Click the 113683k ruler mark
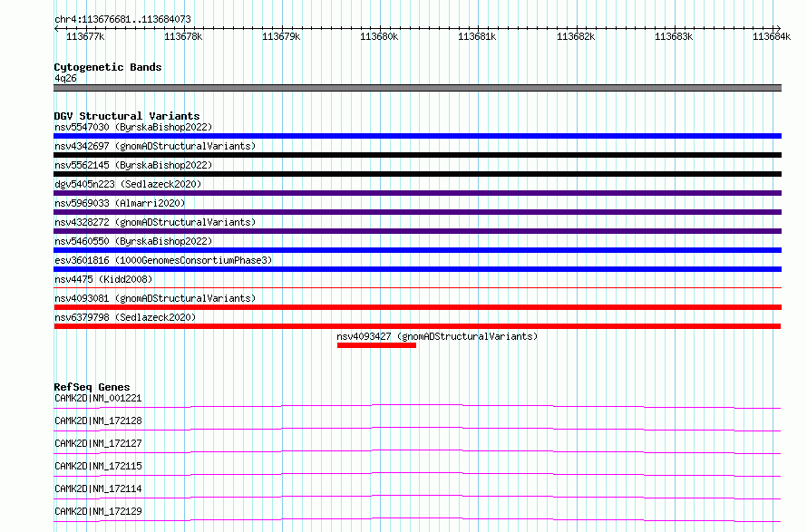807x532 pixels. tap(674, 36)
